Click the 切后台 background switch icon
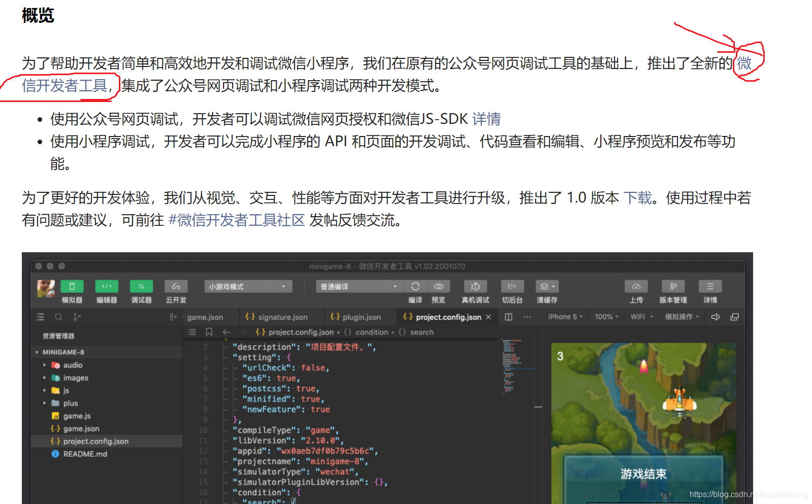812x504 pixels. coord(512,286)
